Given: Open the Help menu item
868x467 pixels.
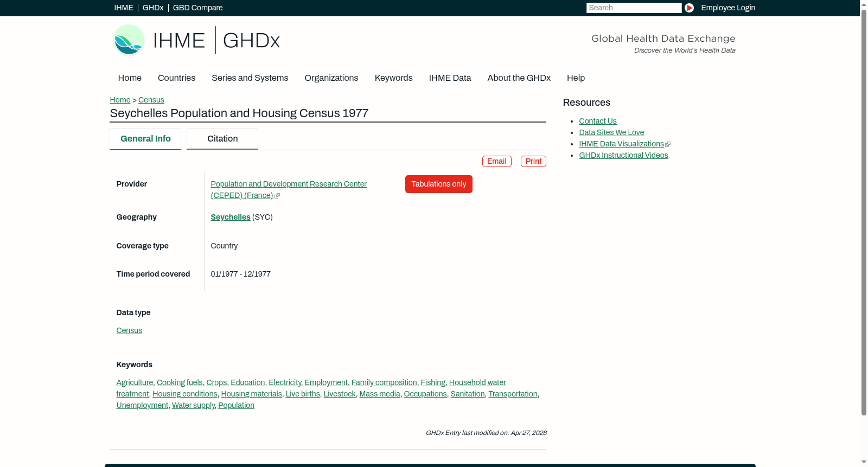Looking at the screenshot, I should coord(576,78).
